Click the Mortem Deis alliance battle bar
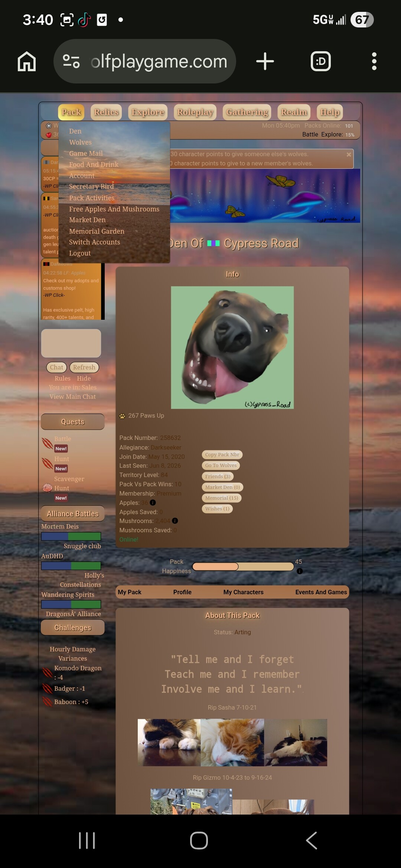 (x=71, y=536)
